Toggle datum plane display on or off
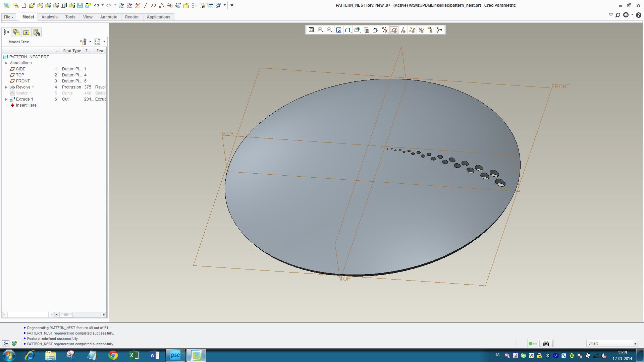644x362 pixels. 394,30
